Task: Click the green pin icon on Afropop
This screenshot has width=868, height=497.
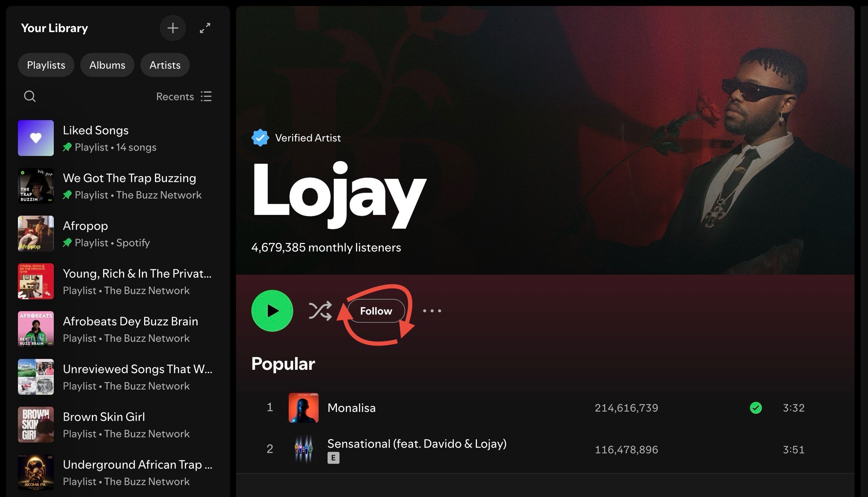Action: pyautogui.click(x=67, y=243)
